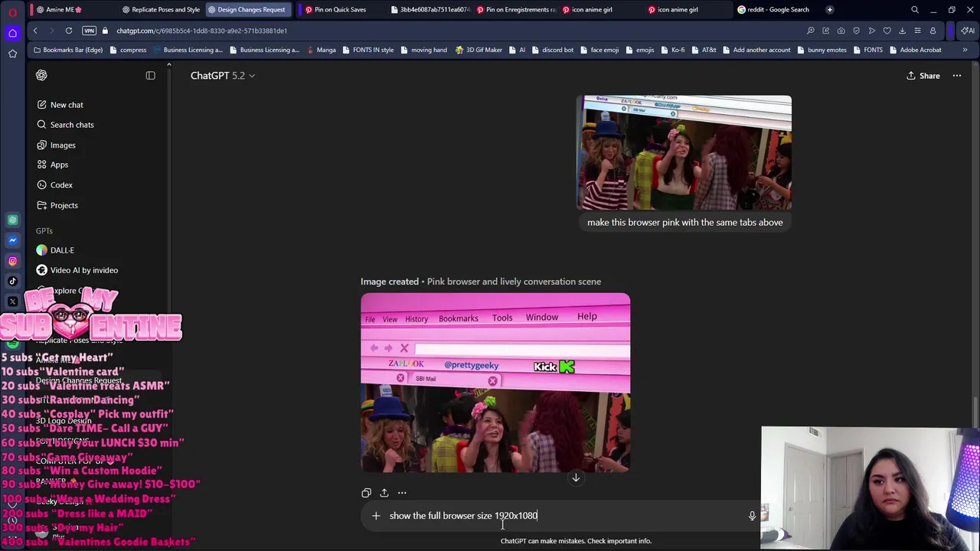Screen dimensions: 980x551
Task: Share the conversation with the Share button
Action: click(923, 76)
